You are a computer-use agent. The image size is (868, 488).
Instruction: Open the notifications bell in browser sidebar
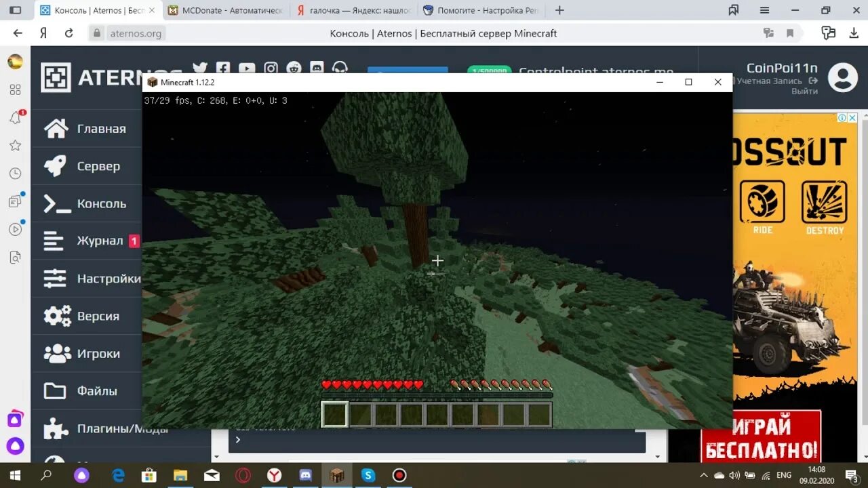point(15,118)
